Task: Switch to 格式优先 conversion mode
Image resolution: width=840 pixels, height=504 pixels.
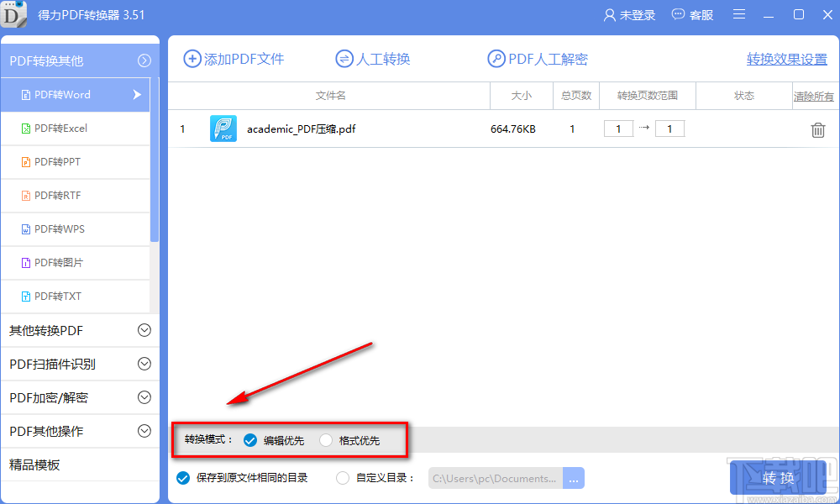Action: tap(325, 439)
